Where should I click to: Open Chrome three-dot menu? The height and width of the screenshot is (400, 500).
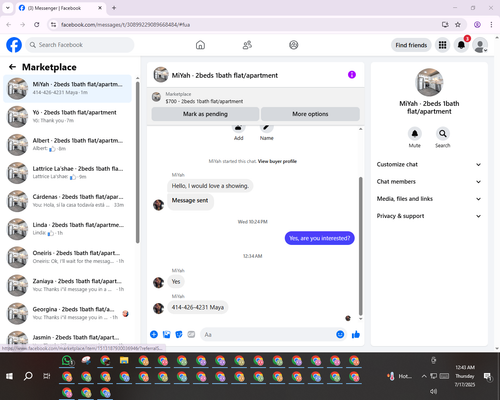[x=491, y=24]
